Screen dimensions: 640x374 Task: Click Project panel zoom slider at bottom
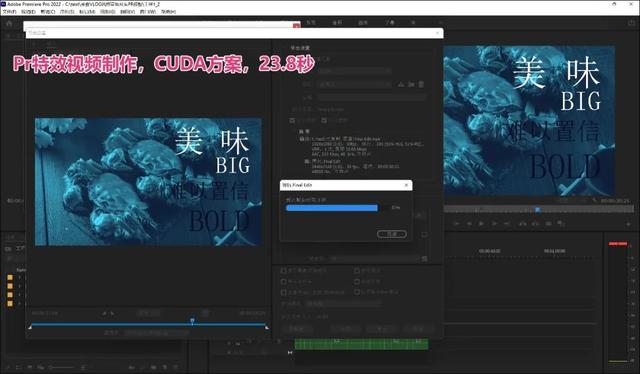click(61, 368)
